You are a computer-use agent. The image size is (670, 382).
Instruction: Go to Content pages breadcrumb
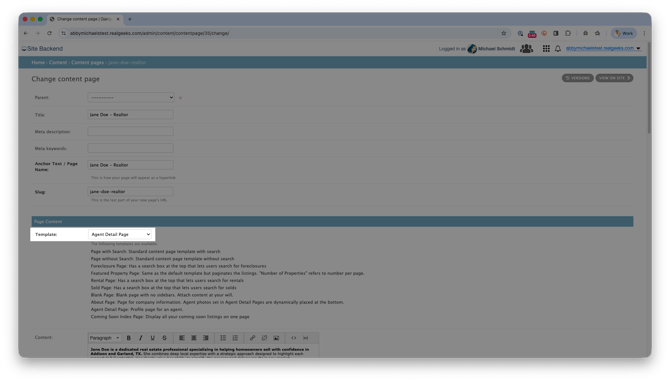(x=88, y=62)
